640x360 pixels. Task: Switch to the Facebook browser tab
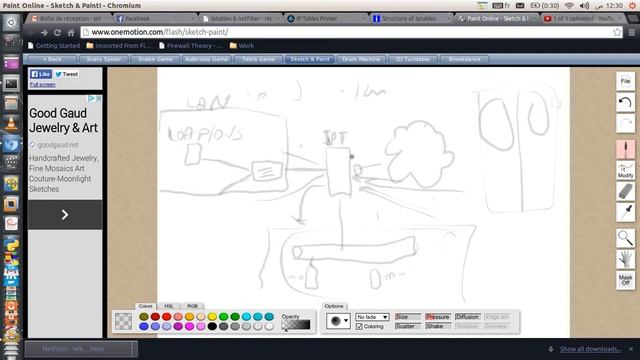(154, 19)
